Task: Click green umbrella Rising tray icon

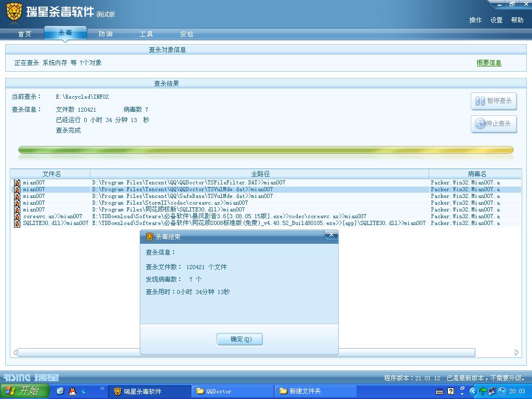Action: [483, 392]
